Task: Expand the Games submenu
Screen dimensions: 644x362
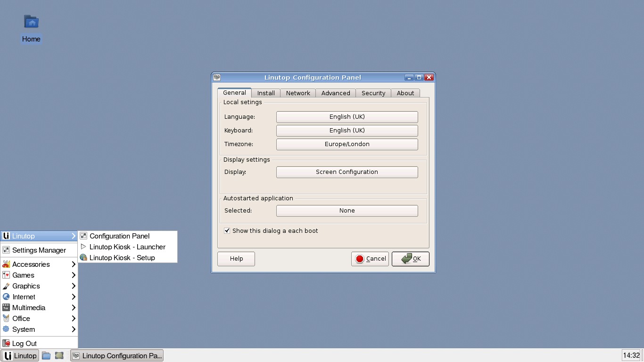Action: pos(39,275)
